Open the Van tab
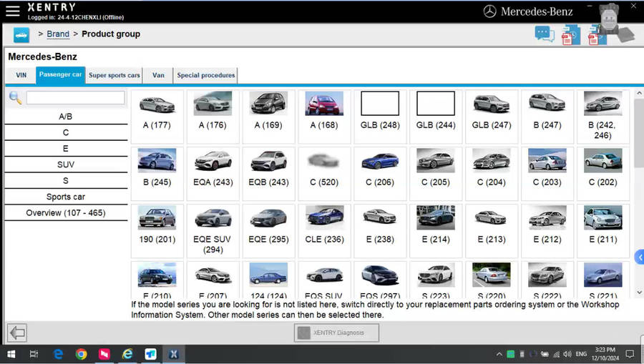644x364 pixels. [x=159, y=76]
